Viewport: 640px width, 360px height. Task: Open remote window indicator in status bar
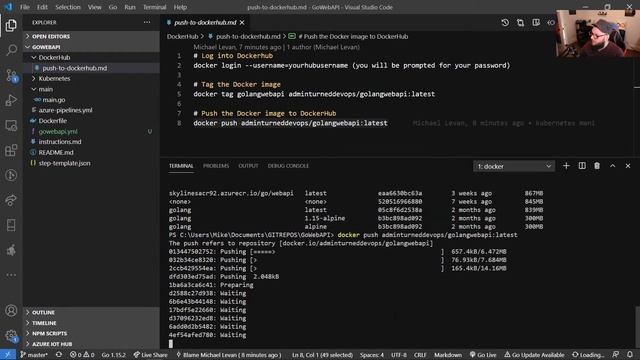8,355
